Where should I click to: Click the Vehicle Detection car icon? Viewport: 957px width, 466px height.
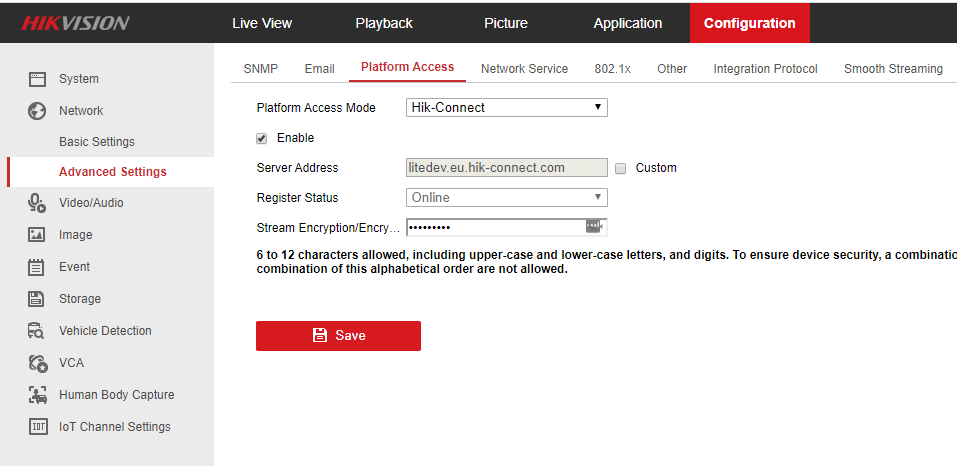(x=37, y=331)
